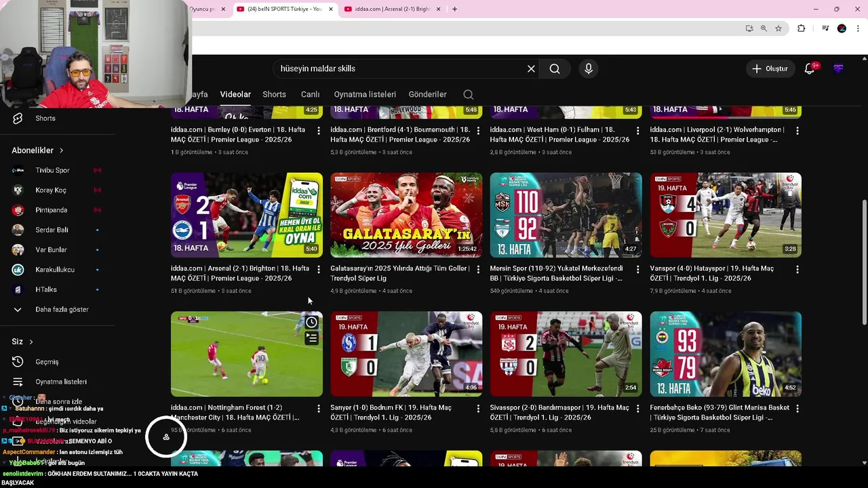Click the zoom magnifier in address bar
868x488 pixels.
pos(764,28)
